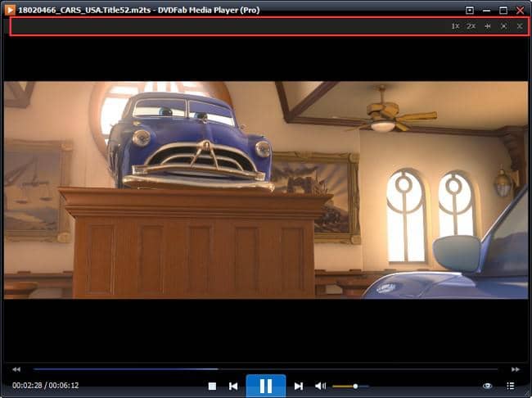Close the DVDFab Media Player window

coord(520,11)
